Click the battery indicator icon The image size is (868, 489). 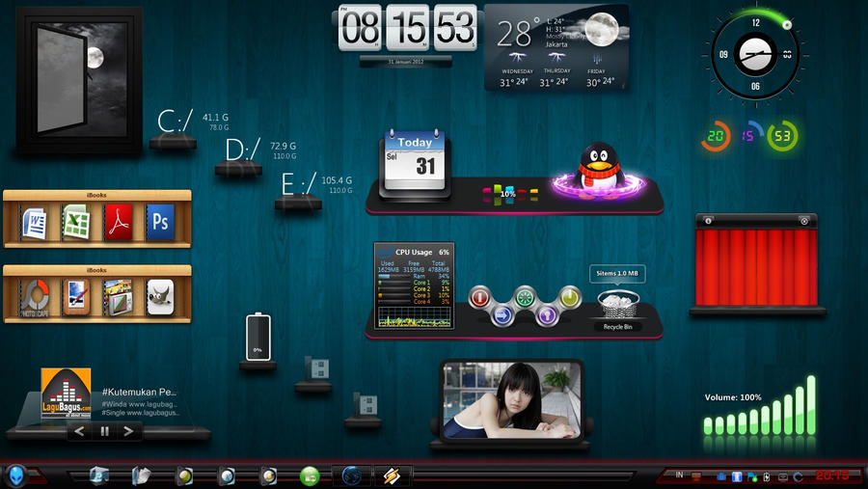(x=258, y=337)
